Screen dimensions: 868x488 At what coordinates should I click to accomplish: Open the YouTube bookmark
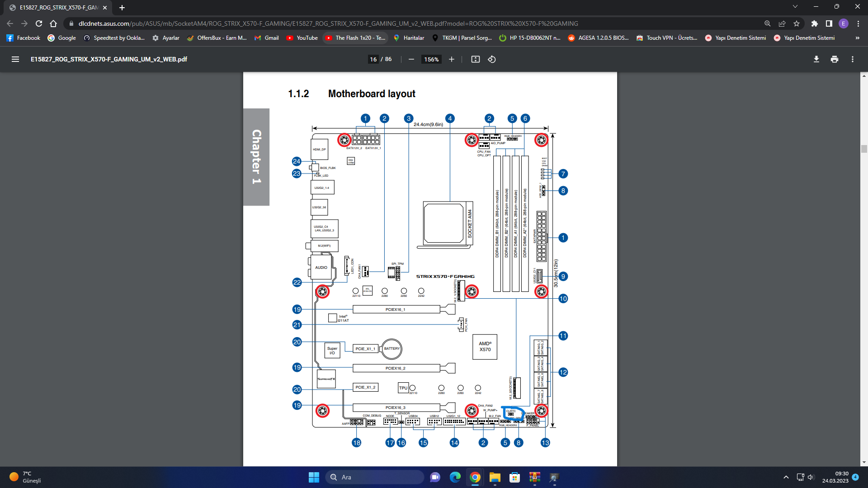point(302,38)
